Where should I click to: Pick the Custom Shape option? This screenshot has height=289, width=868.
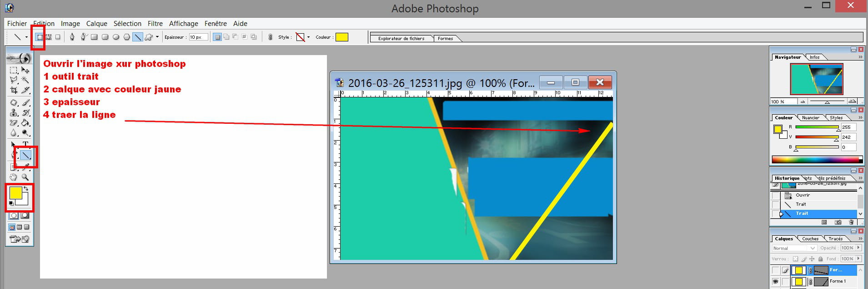coord(149,37)
